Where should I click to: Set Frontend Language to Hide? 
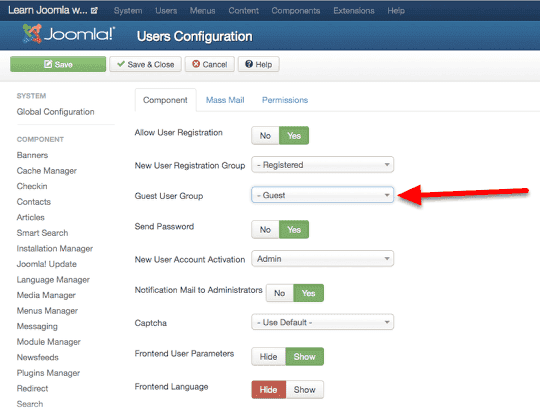(x=269, y=390)
